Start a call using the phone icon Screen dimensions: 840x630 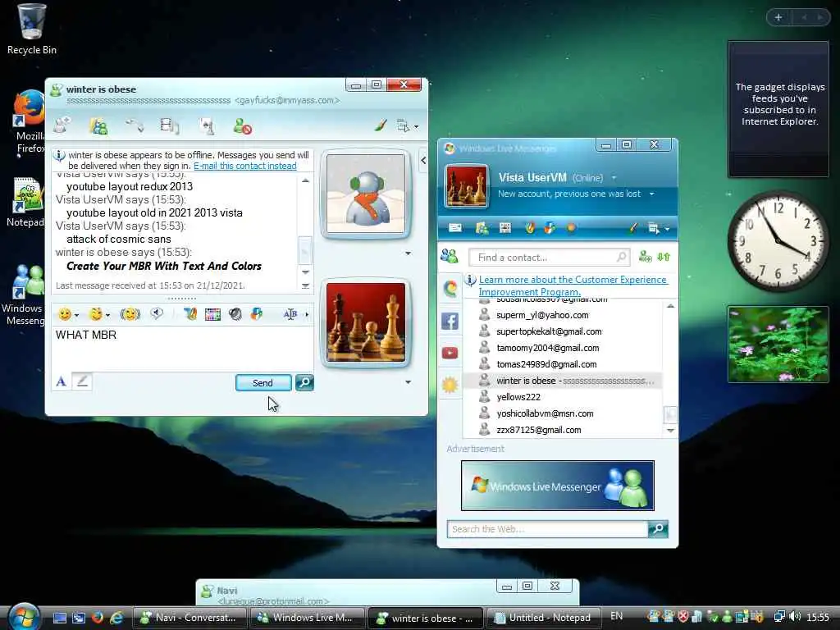point(135,126)
